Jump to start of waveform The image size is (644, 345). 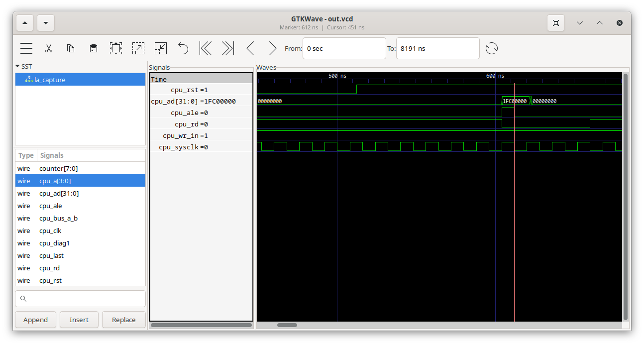(x=206, y=48)
